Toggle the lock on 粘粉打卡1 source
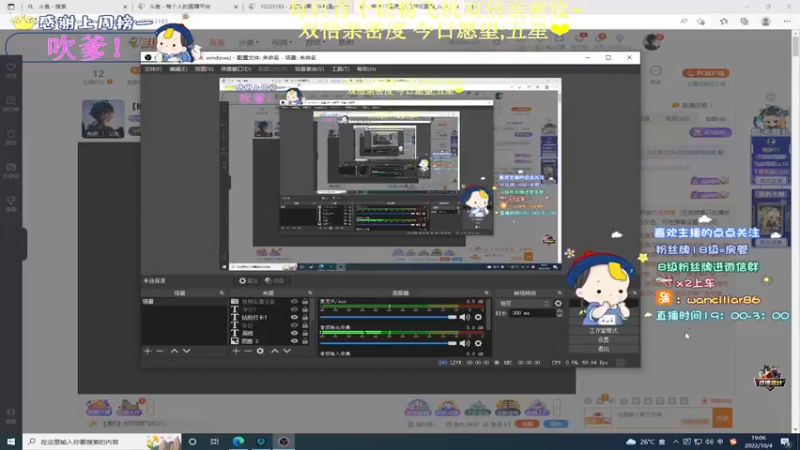800x450 pixels. click(x=305, y=317)
